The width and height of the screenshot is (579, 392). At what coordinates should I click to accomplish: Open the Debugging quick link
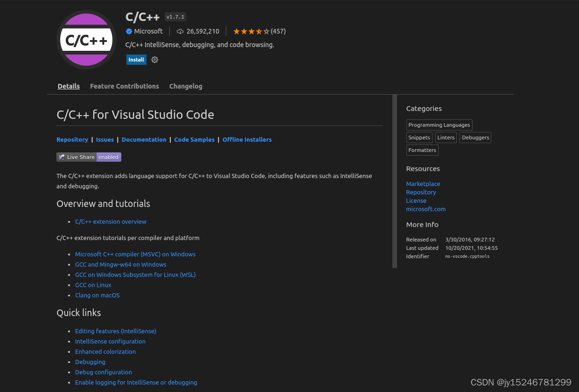pos(90,362)
